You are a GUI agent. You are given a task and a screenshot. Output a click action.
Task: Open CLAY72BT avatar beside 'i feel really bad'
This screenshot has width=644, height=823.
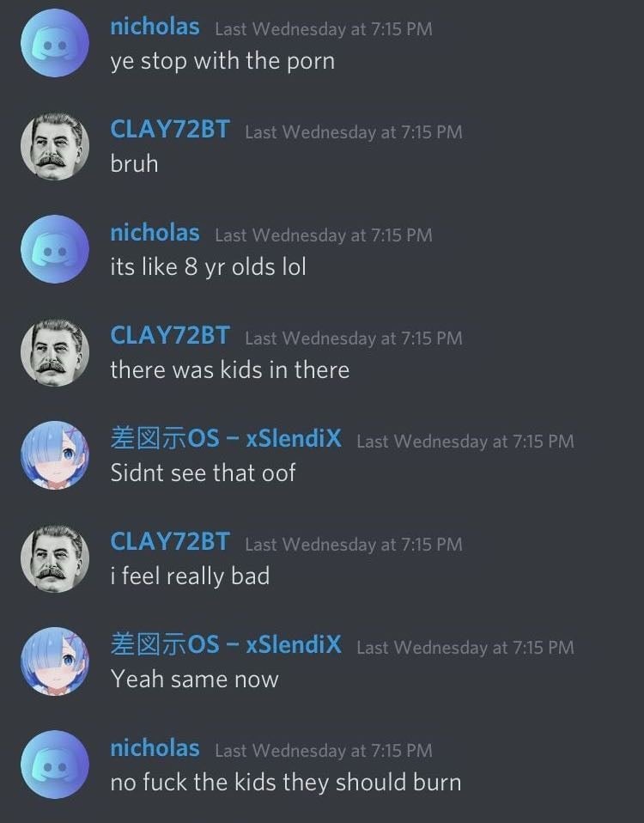55,558
